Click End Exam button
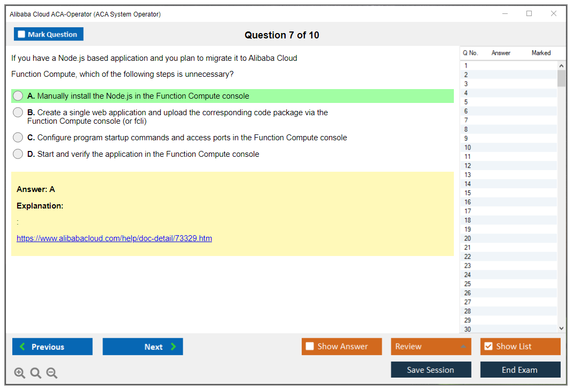The height and width of the screenshot is (392, 574). click(520, 370)
